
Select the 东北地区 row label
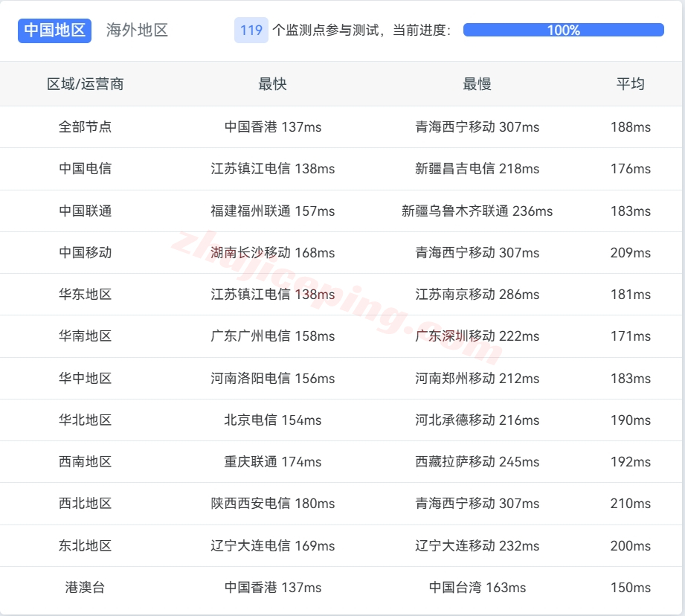[86, 545]
